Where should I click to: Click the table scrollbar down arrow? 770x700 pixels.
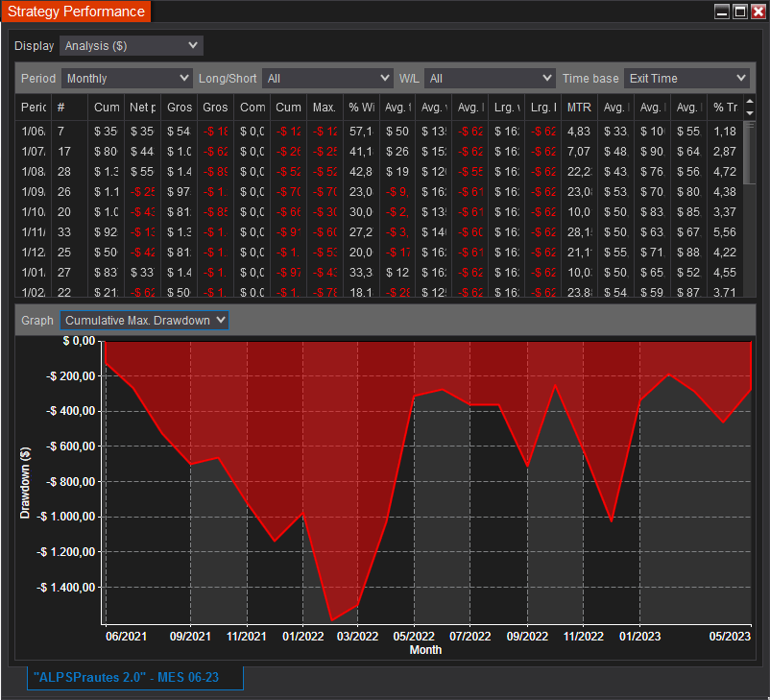click(750, 113)
